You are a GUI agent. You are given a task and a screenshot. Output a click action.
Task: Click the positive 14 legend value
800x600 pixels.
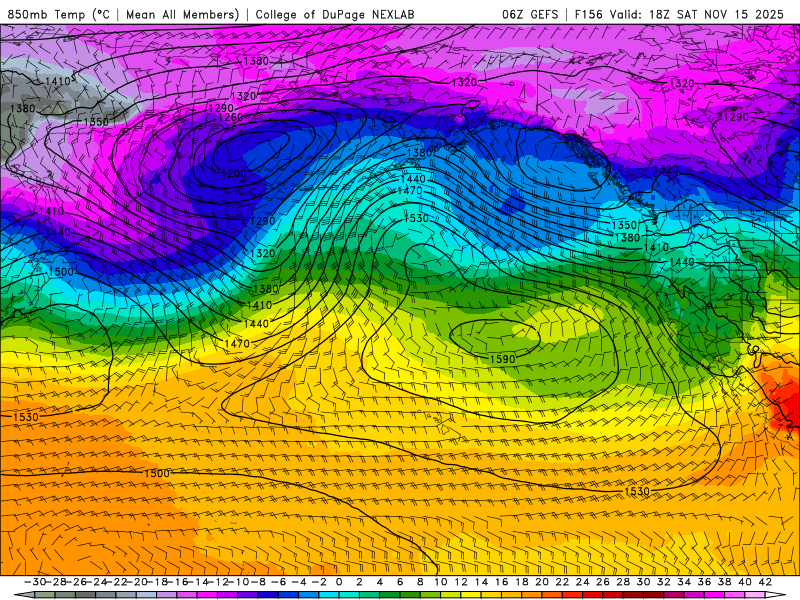[x=481, y=582]
